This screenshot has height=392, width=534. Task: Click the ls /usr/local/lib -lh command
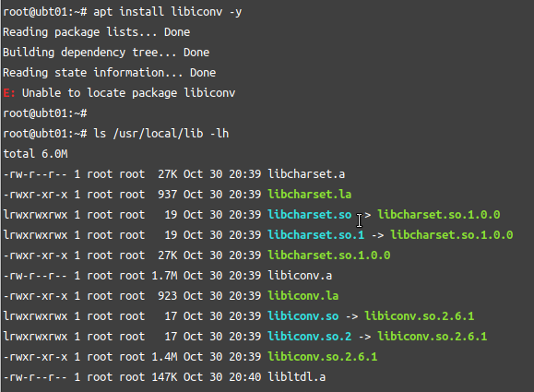(161, 134)
